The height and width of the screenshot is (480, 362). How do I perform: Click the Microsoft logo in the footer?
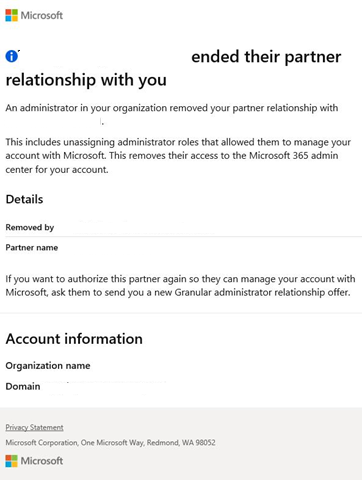(12, 461)
